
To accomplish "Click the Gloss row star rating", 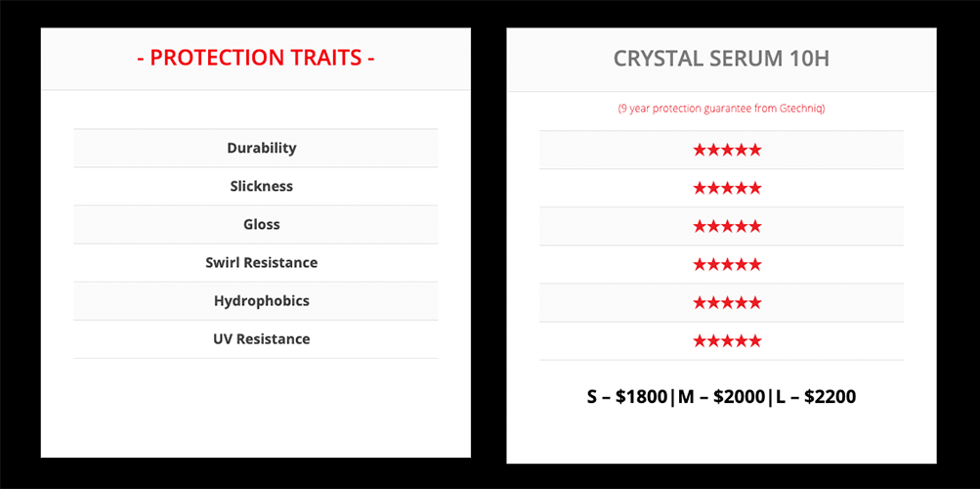I will pos(727,226).
